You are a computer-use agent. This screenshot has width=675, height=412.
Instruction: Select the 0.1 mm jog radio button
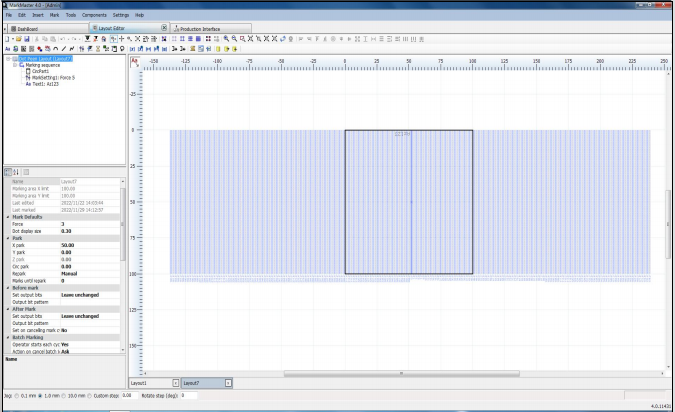pyautogui.click(x=17, y=395)
